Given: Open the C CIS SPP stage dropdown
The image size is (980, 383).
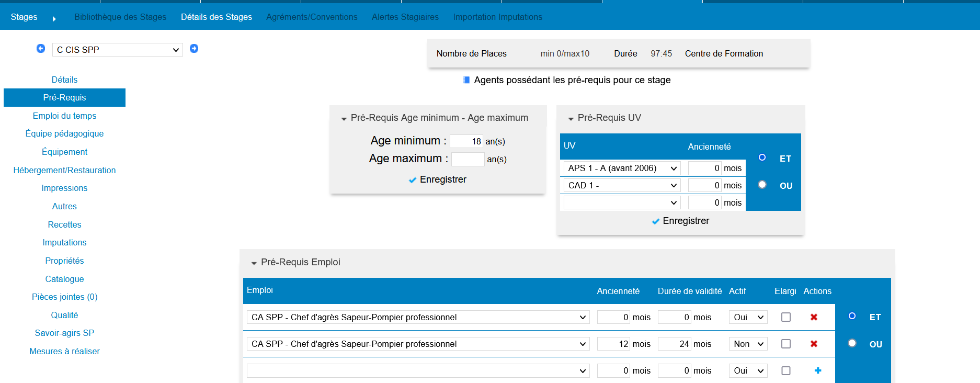Looking at the screenshot, I should [x=117, y=50].
